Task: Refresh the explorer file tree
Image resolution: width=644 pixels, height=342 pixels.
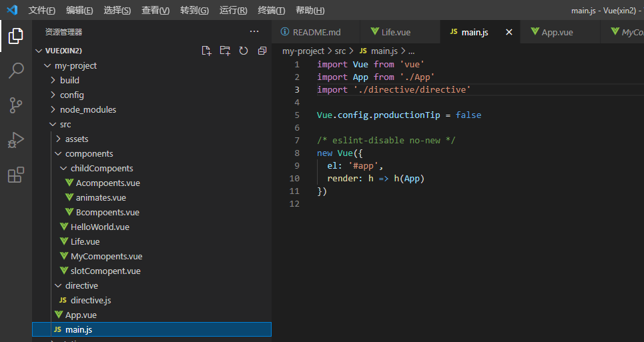Action: (x=244, y=51)
